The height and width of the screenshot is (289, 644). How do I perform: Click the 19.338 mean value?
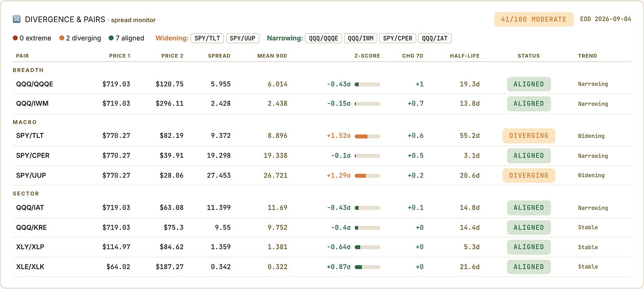coord(275,156)
